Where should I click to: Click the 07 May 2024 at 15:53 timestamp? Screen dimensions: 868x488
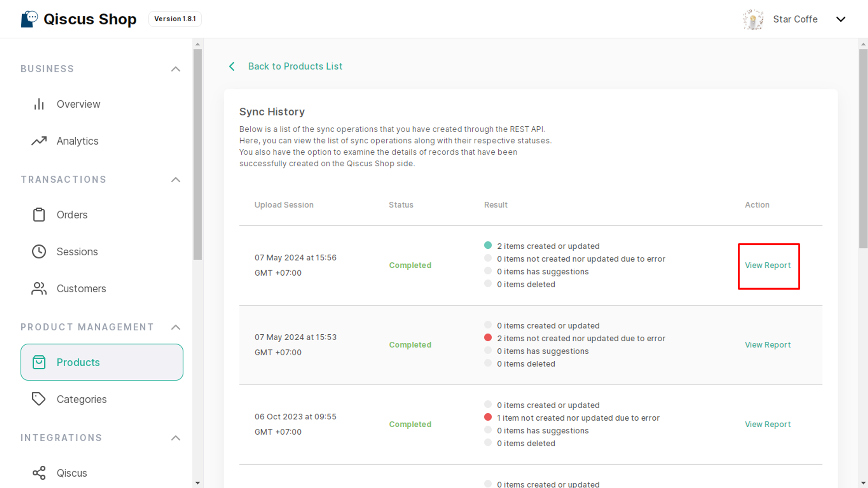pos(296,345)
